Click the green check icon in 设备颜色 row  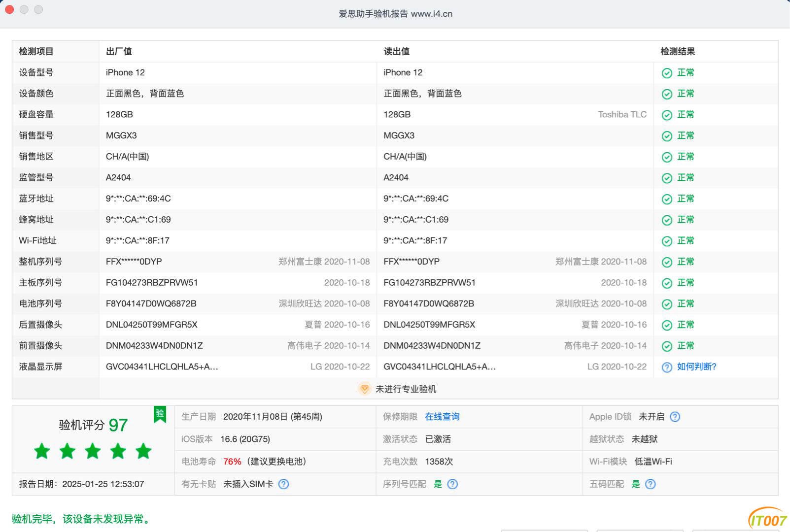pos(667,94)
